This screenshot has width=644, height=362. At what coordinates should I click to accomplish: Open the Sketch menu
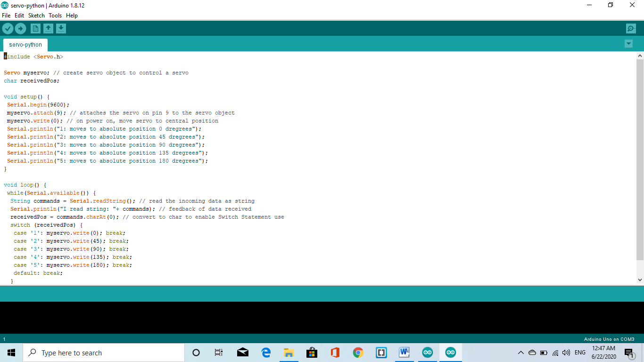tap(36, 16)
